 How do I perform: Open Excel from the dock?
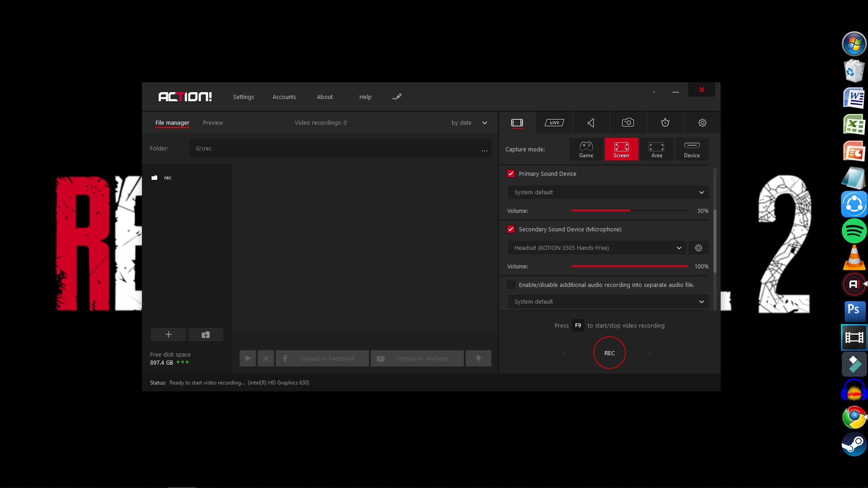pyautogui.click(x=854, y=124)
